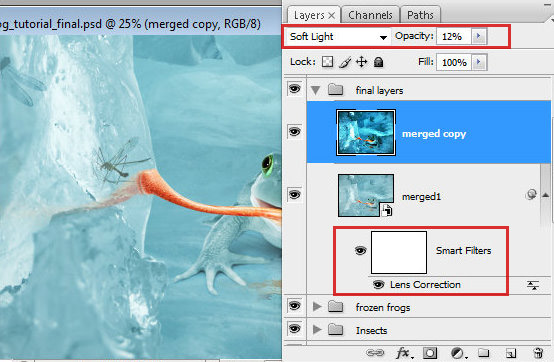Viewport: 554px width, 362px height.
Task: Collapse the final layers group
Action: click(316, 90)
